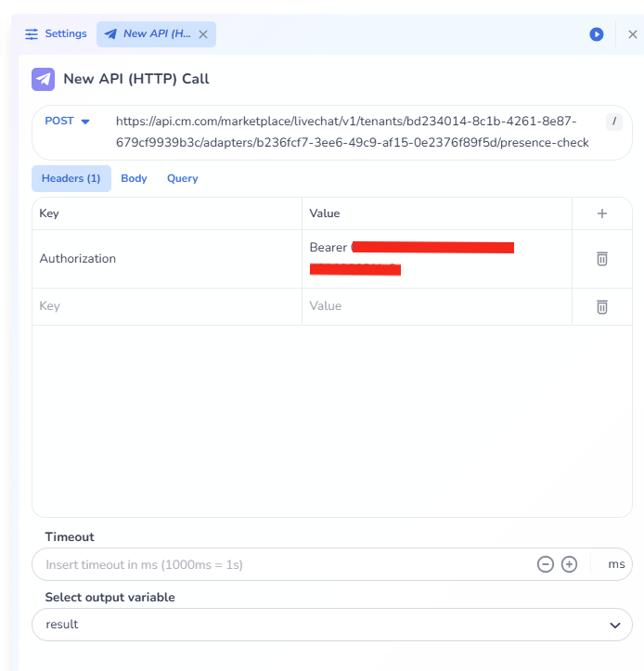The width and height of the screenshot is (644, 671).
Task: Click the Value column header
Action: tap(325, 213)
